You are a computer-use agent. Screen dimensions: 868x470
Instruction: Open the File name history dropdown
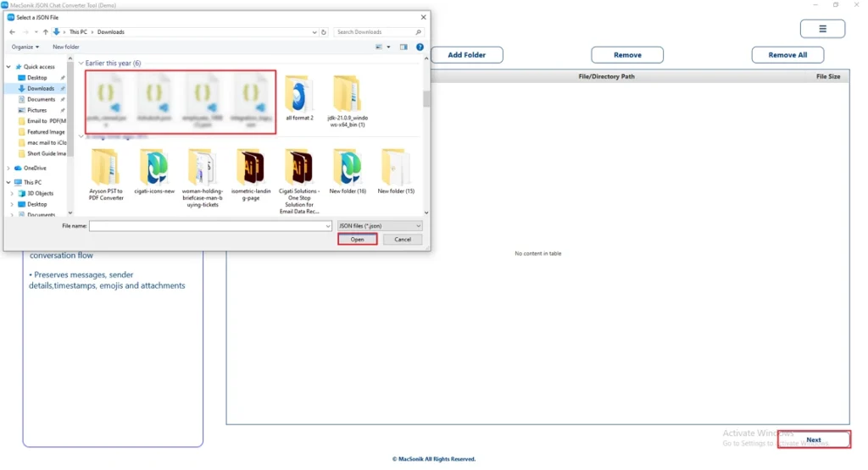coord(328,226)
